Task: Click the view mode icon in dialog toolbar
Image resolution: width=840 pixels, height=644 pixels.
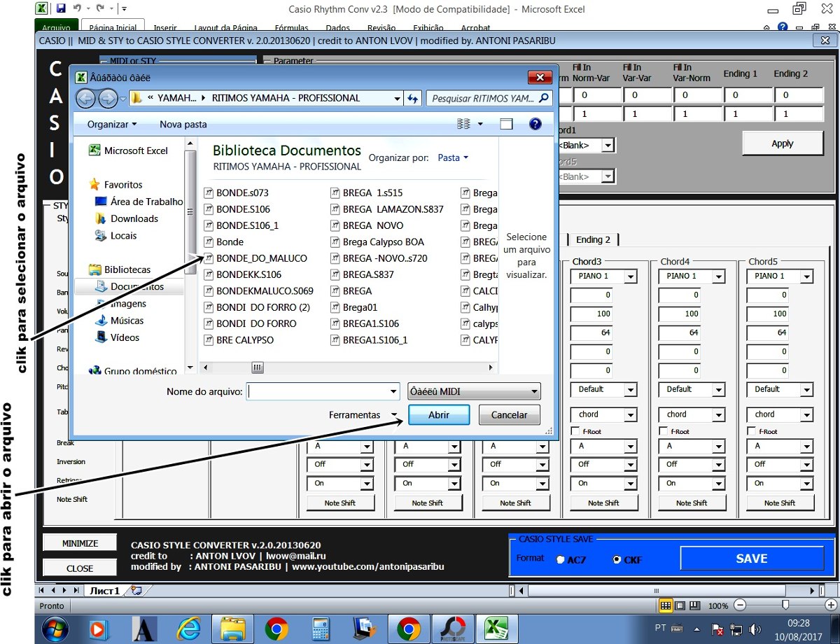Action: point(464,124)
